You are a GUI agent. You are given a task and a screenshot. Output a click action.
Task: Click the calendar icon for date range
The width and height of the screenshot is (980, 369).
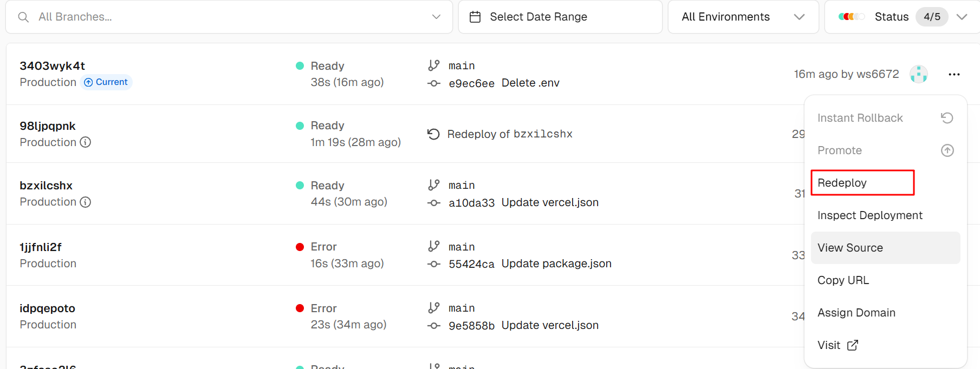point(475,17)
